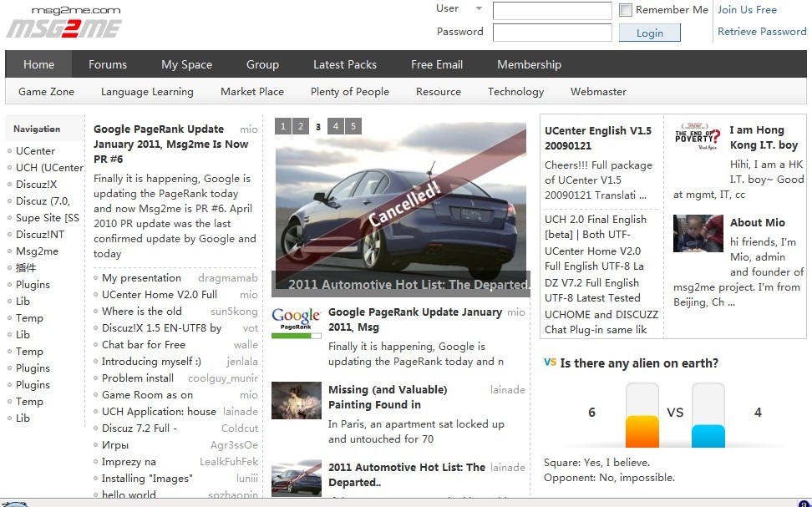The height and width of the screenshot is (507, 812).
Task: Open the Game Zone submenu link
Action: pos(46,92)
